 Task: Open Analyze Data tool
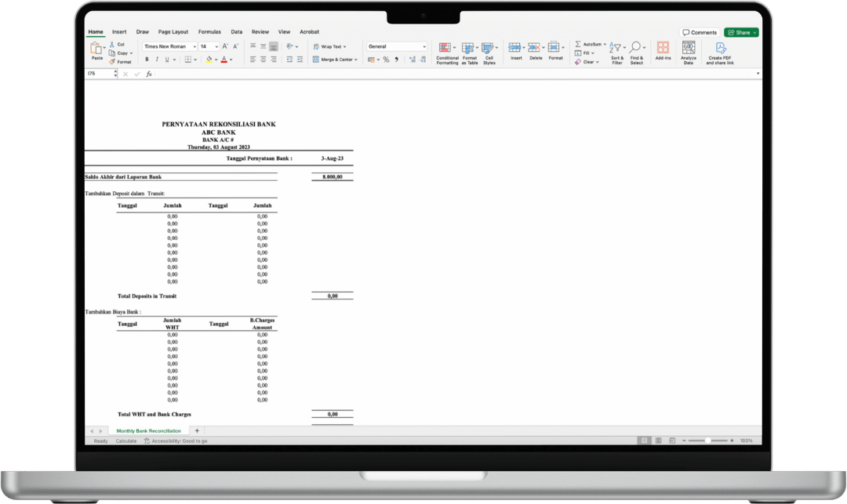click(x=689, y=53)
